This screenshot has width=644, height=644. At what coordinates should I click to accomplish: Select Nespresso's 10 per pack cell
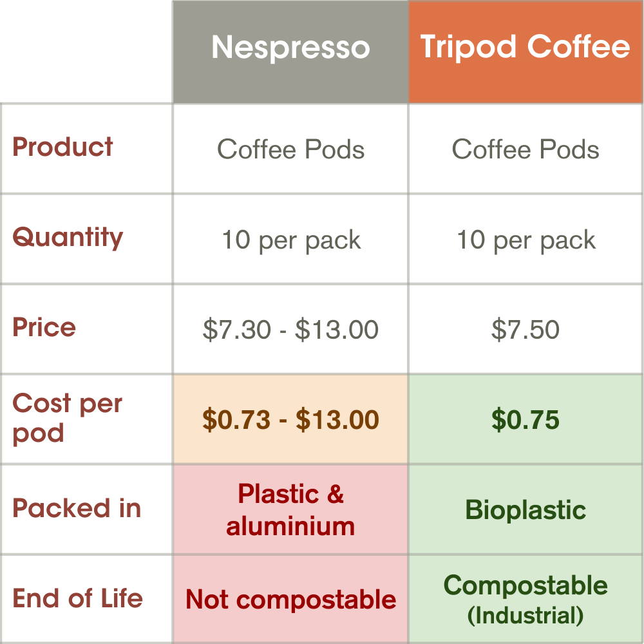pos(290,240)
